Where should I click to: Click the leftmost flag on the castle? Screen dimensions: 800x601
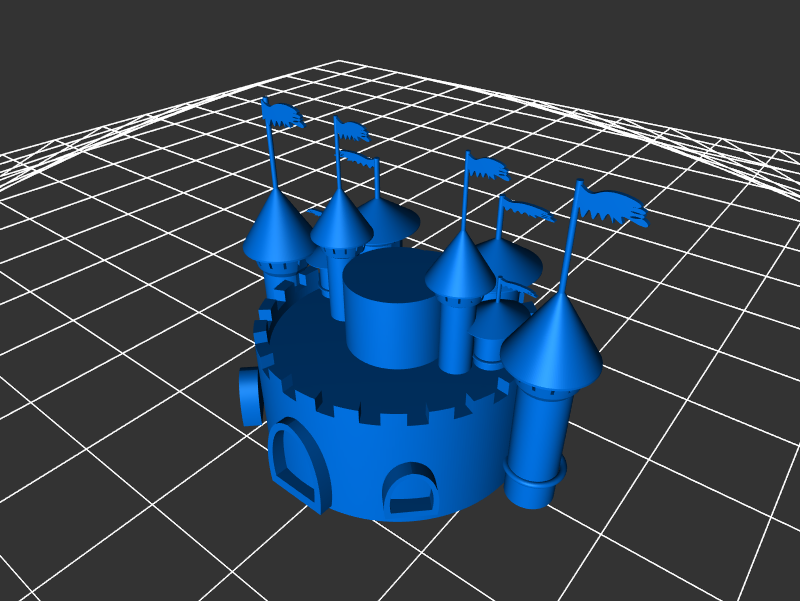click(283, 114)
